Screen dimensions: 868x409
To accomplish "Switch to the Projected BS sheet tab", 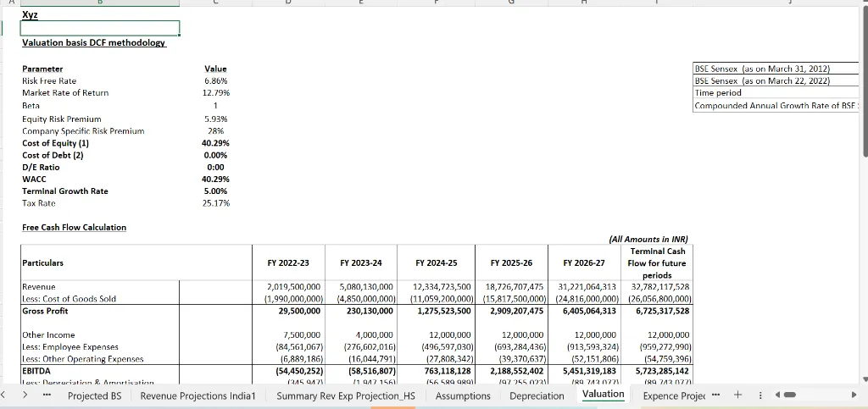I will (94, 395).
